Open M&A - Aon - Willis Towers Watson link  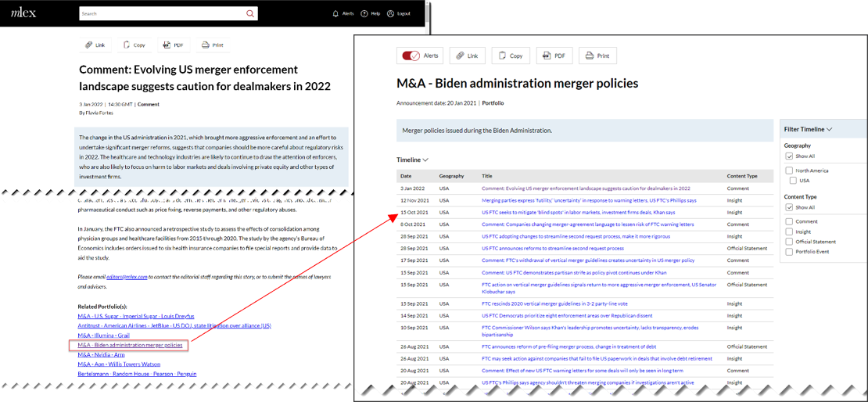click(119, 364)
